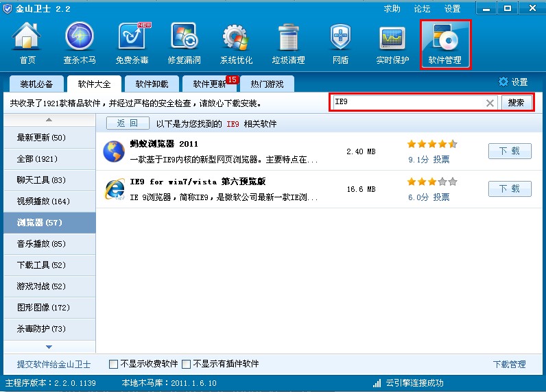Open the 首页 home icon
The width and height of the screenshot is (546, 392).
point(27,43)
